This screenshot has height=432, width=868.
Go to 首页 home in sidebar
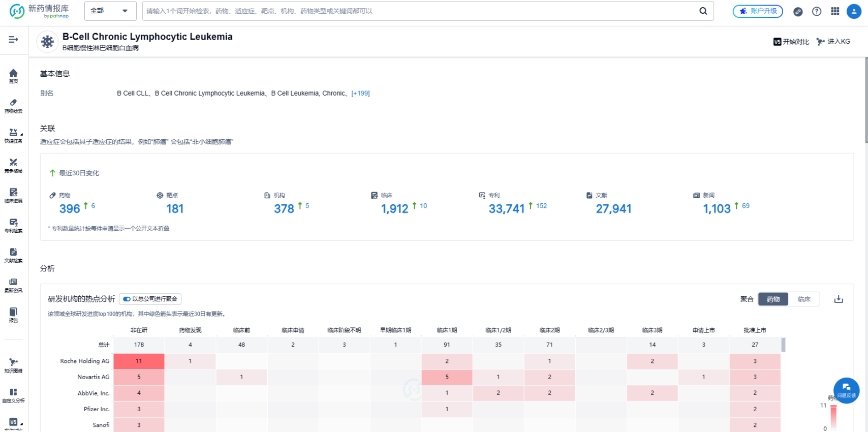coord(13,76)
